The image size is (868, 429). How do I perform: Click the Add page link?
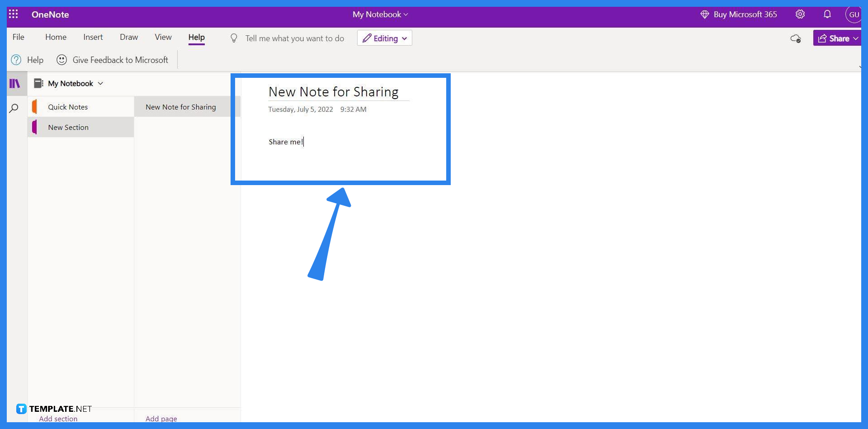point(161,419)
